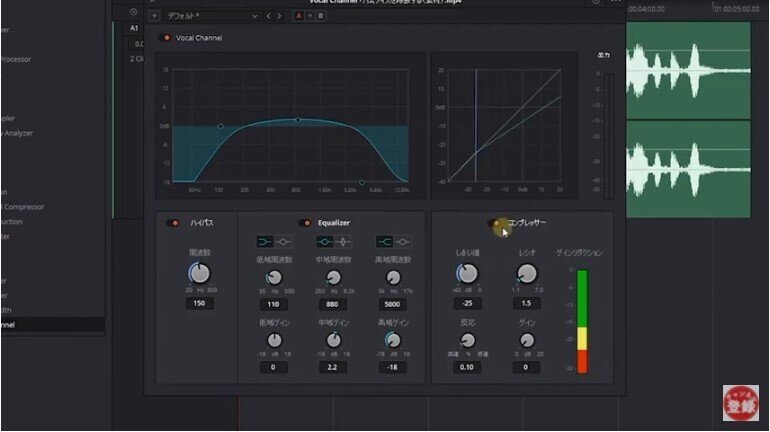
Task: Toggle the ハイパス section on/off
Action: (x=173, y=223)
